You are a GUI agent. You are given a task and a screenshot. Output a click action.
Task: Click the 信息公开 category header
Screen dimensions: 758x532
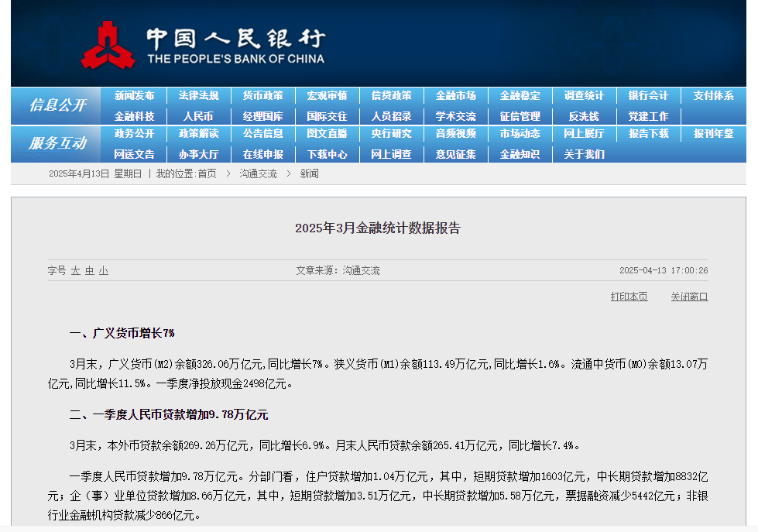pos(58,105)
